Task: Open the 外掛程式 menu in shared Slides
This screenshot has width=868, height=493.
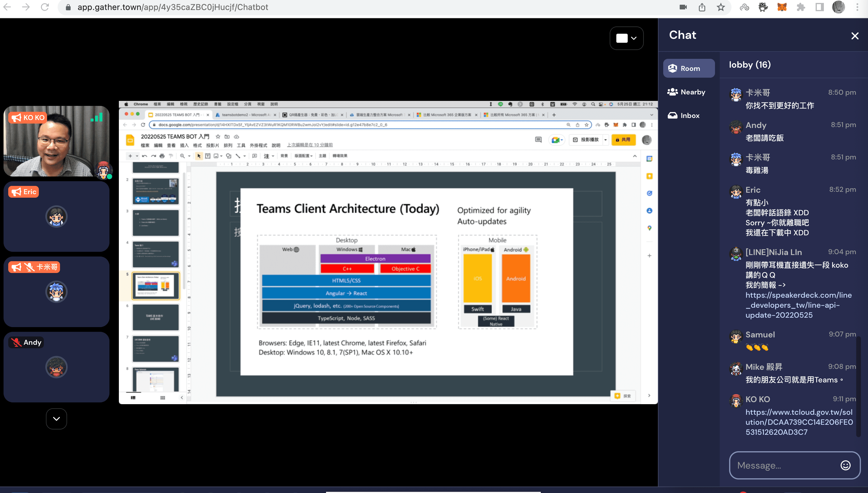Action: pyautogui.click(x=258, y=145)
